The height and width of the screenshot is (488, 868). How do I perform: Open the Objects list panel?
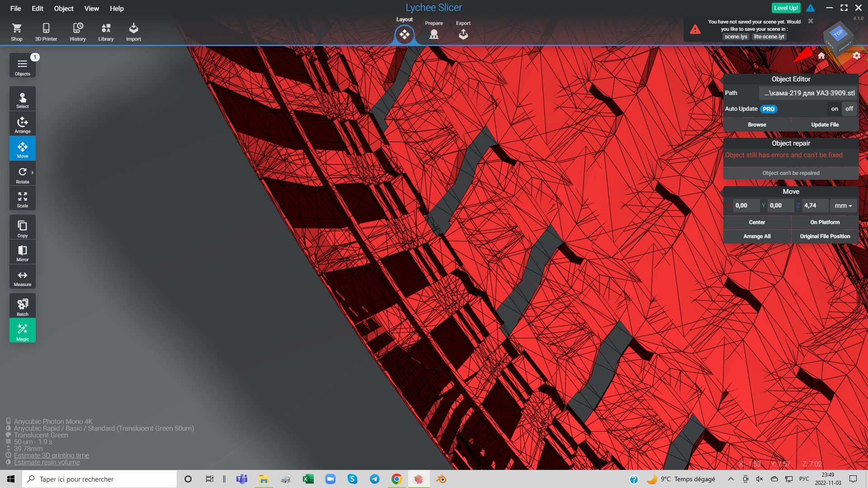point(22,66)
